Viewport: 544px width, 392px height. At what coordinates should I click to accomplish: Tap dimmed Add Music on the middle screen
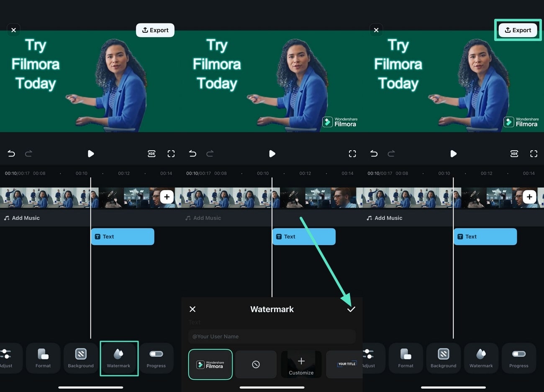203,218
